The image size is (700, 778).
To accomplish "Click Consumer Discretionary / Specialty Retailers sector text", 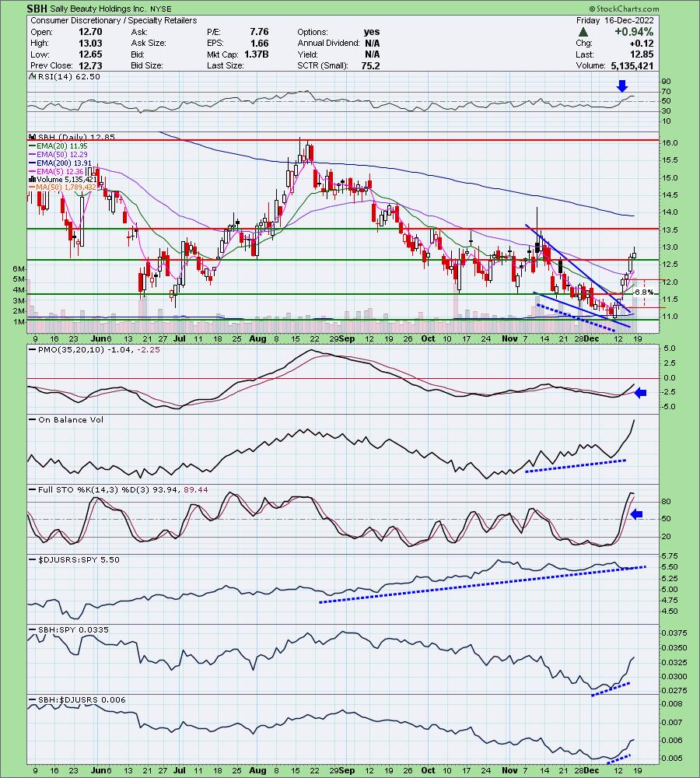I will pos(114,20).
